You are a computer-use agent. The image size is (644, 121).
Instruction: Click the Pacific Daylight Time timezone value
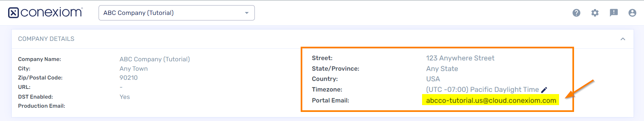coord(483,90)
